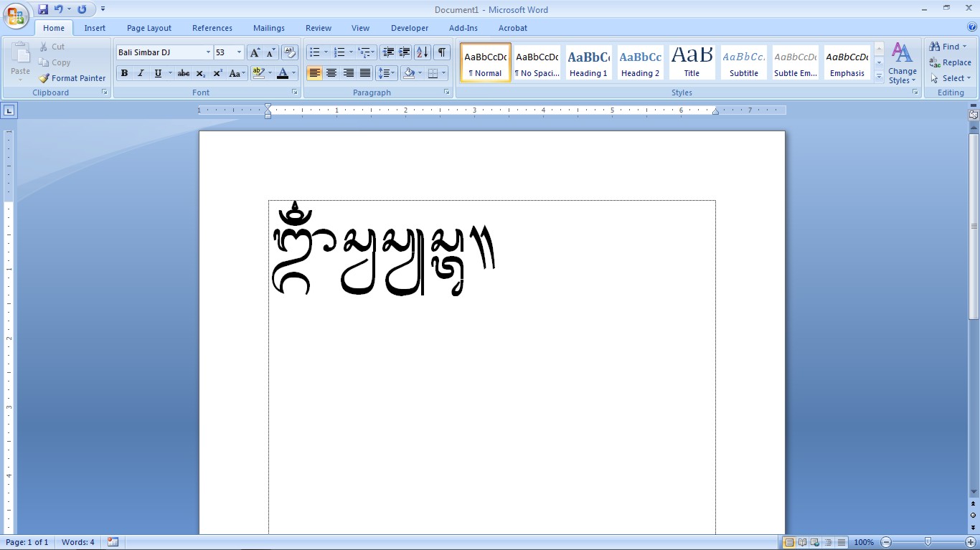Toggle bold formatting on selected text
Image resolution: width=980 pixels, height=550 pixels.
[x=123, y=73]
